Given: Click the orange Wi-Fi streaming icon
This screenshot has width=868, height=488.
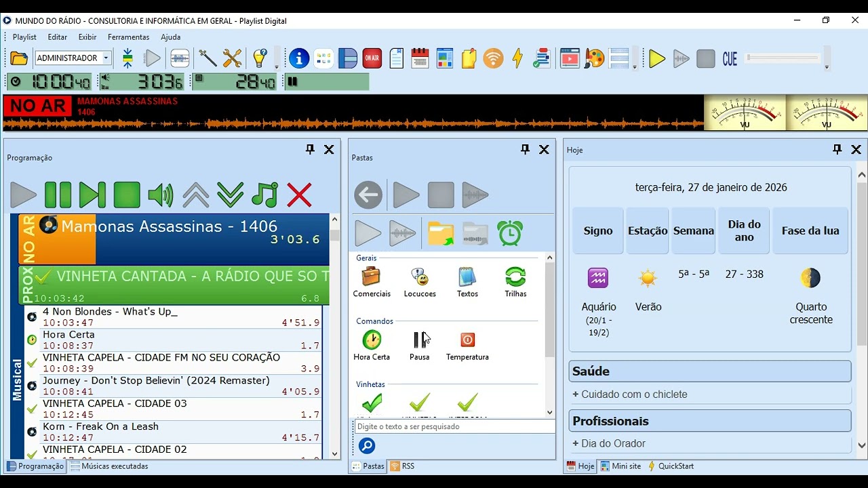Looking at the screenshot, I should click(x=493, y=58).
